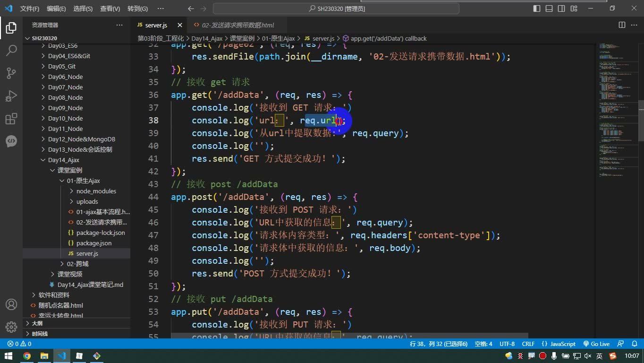This screenshot has height=363, width=644.
Task: Open the Accounts icon in activity bar
Action: point(11,305)
